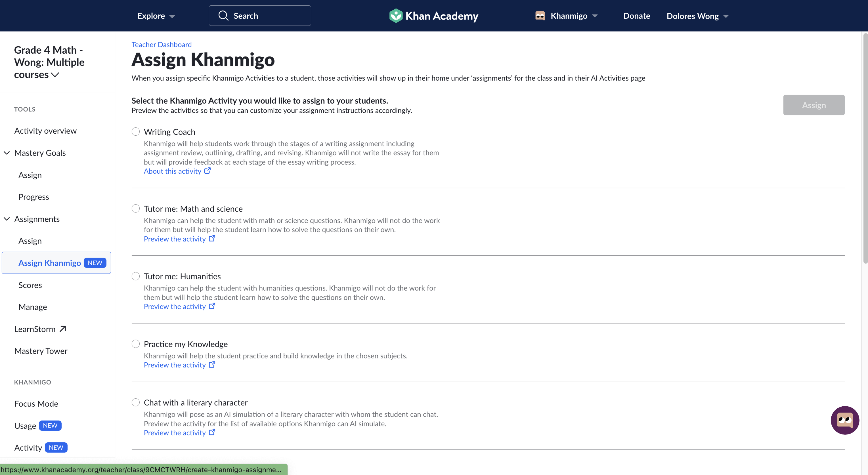Open Focus Mode under Khanmigo
This screenshot has width=868, height=475.
(x=36, y=403)
